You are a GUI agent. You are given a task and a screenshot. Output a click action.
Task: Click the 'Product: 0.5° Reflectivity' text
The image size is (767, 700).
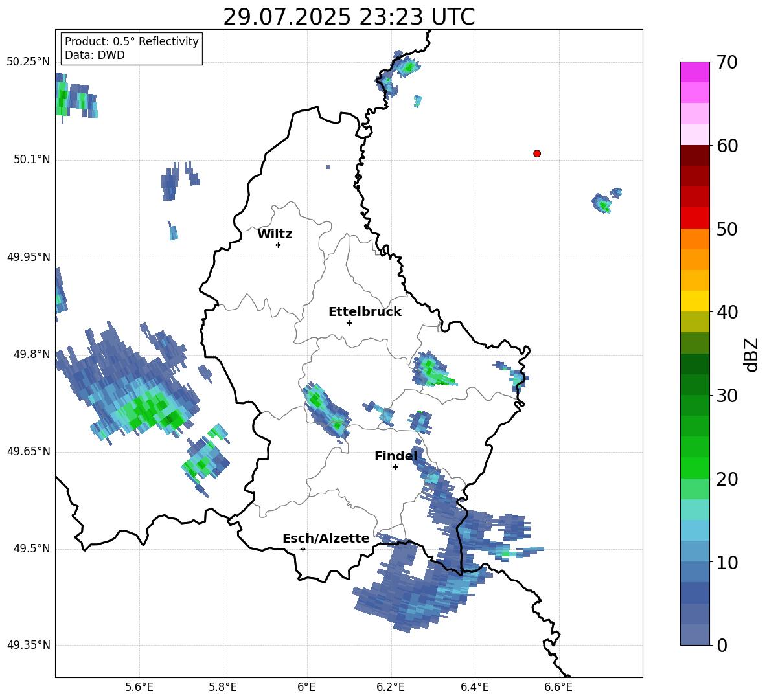pos(132,41)
